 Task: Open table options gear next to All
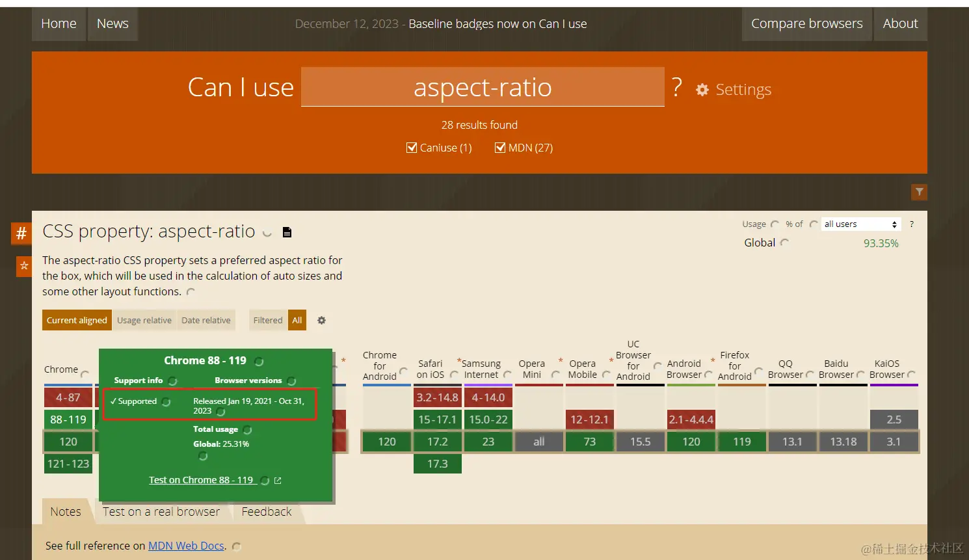[x=321, y=320]
